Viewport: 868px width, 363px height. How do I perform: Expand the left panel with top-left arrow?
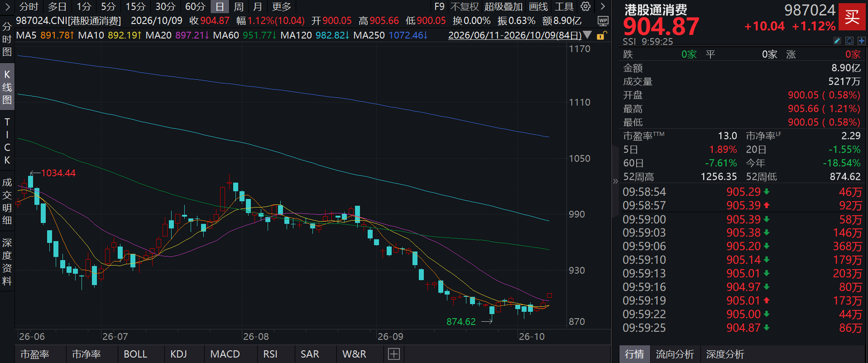click(7, 6)
